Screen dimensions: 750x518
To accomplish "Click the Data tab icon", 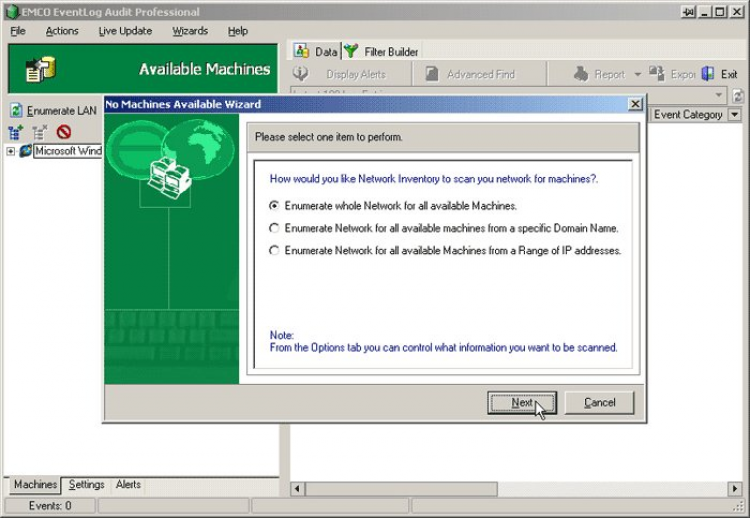I will click(301, 51).
